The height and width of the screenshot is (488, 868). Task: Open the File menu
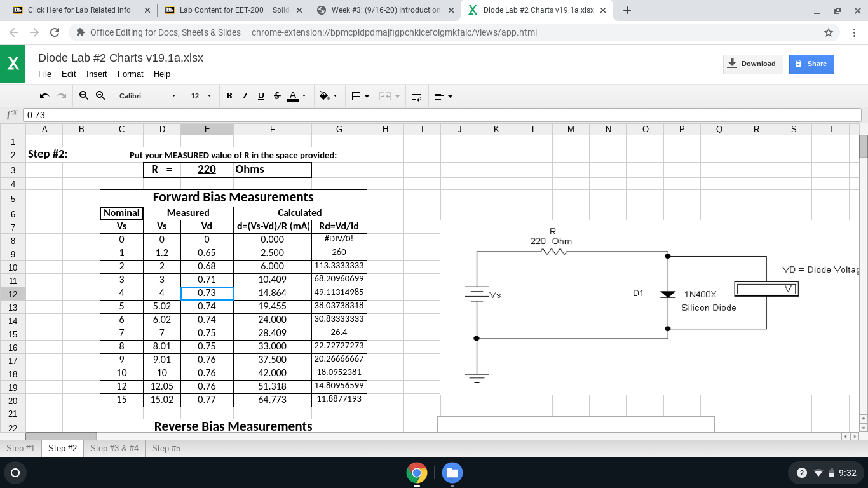[44, 74]
